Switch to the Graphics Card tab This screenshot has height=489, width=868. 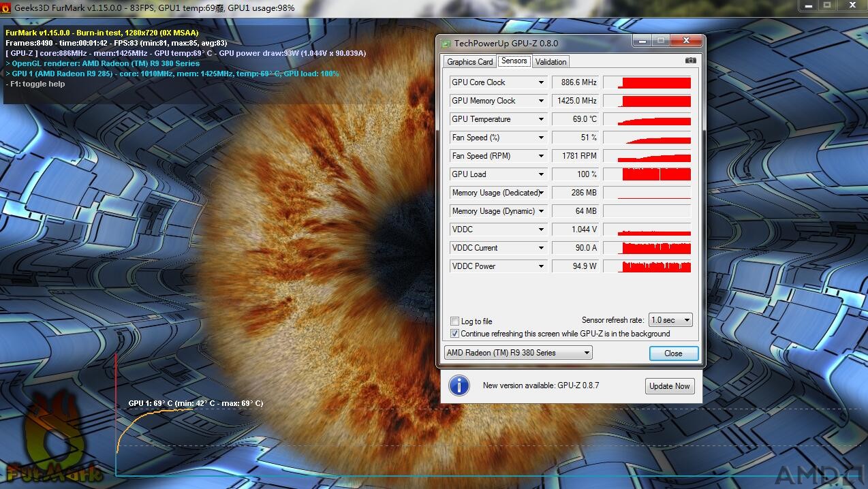click(470, 62)
